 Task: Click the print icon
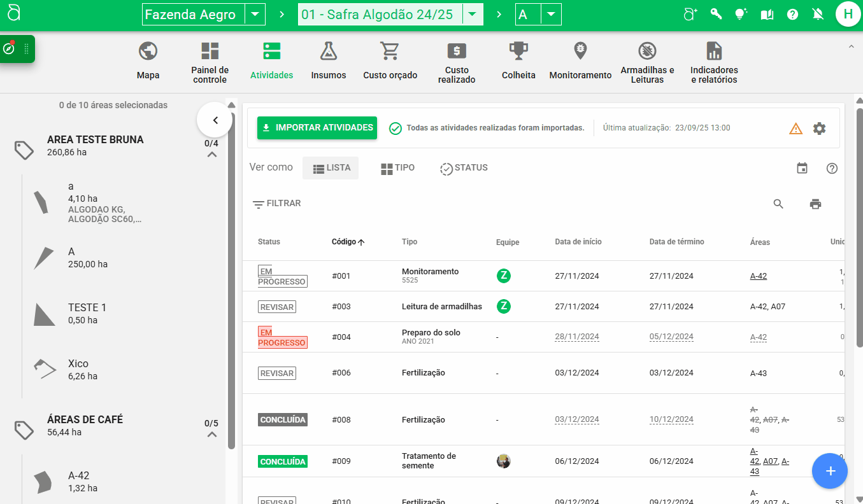point(815,204)
